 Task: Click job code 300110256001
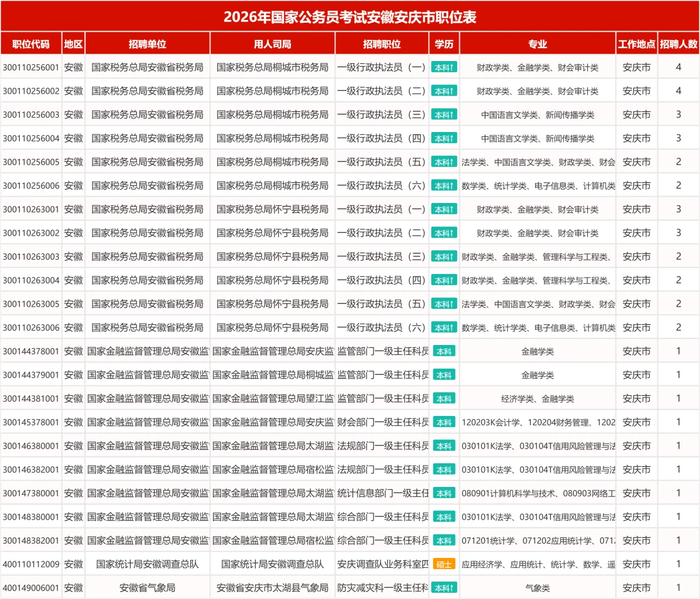tap(31, 68)
